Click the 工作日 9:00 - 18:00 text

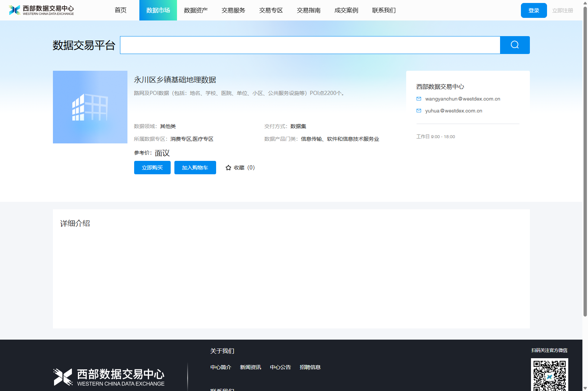436,137
